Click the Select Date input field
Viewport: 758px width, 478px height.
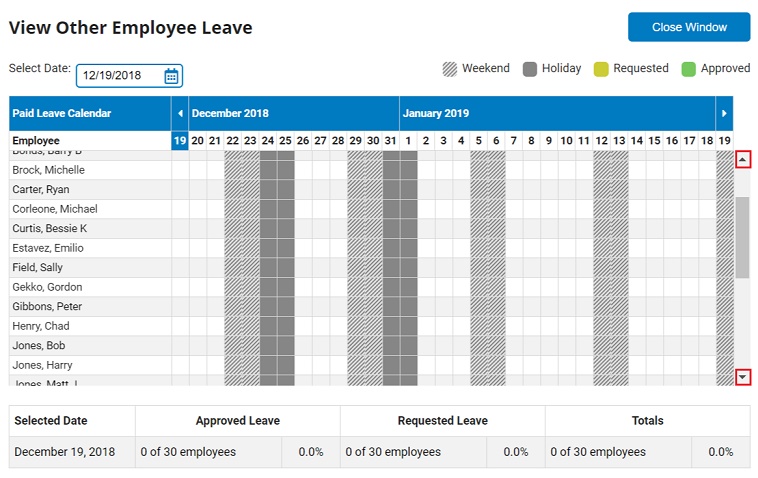[119, 76]
